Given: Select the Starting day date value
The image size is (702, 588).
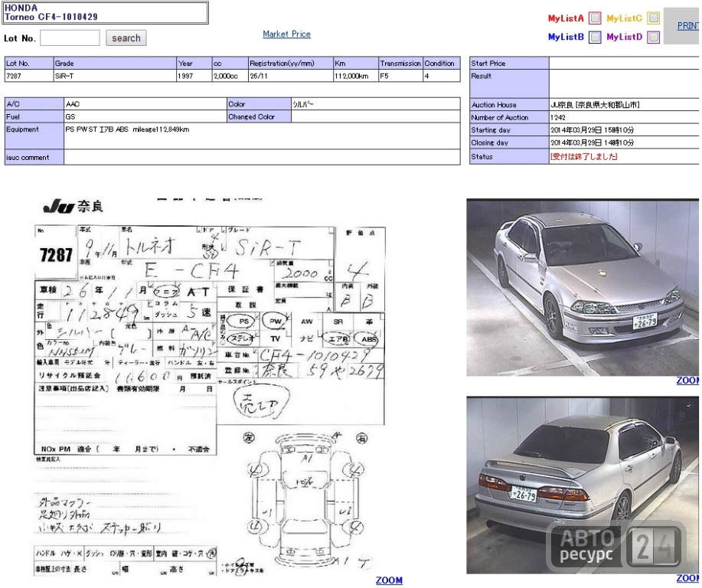Looking at the screenshot, I should click(593, 130).
